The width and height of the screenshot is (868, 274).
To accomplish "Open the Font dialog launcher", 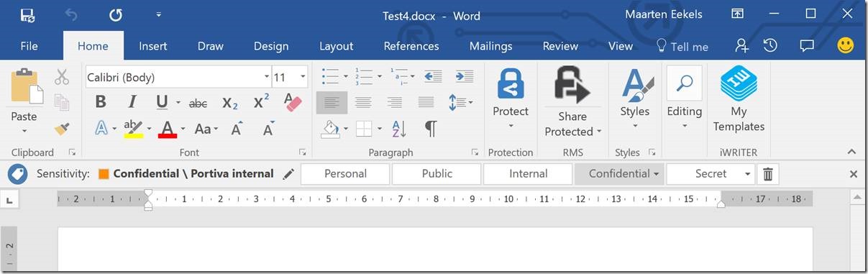I will click(x=303, y=152).
